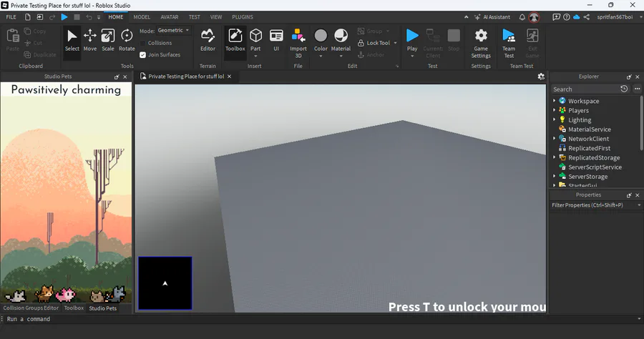The image size is (644, 339).
Task: Click the Run a command bar
Action: click(x=321, y=319)
